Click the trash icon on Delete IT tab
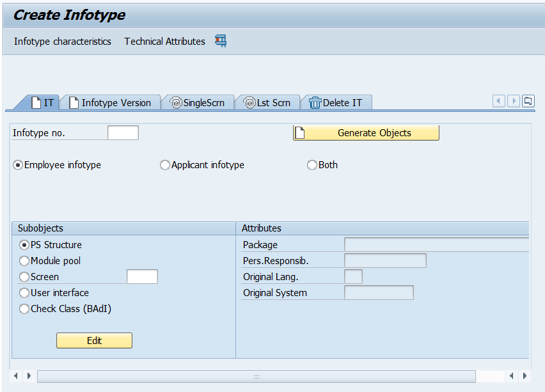545x392 pixels. click(x=314, y=102)
